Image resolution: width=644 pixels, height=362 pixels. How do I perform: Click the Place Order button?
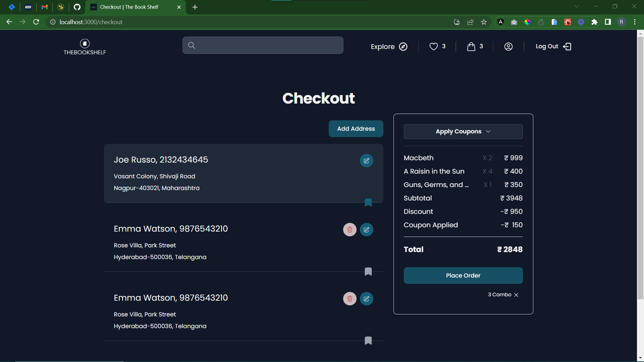[463, 276]
